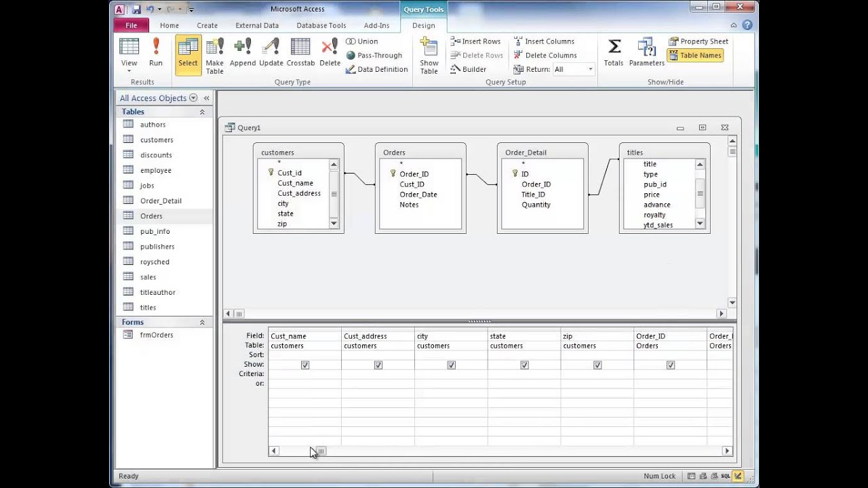
Task: Toggle the Totals sigma button
Action: pos(614,52)
